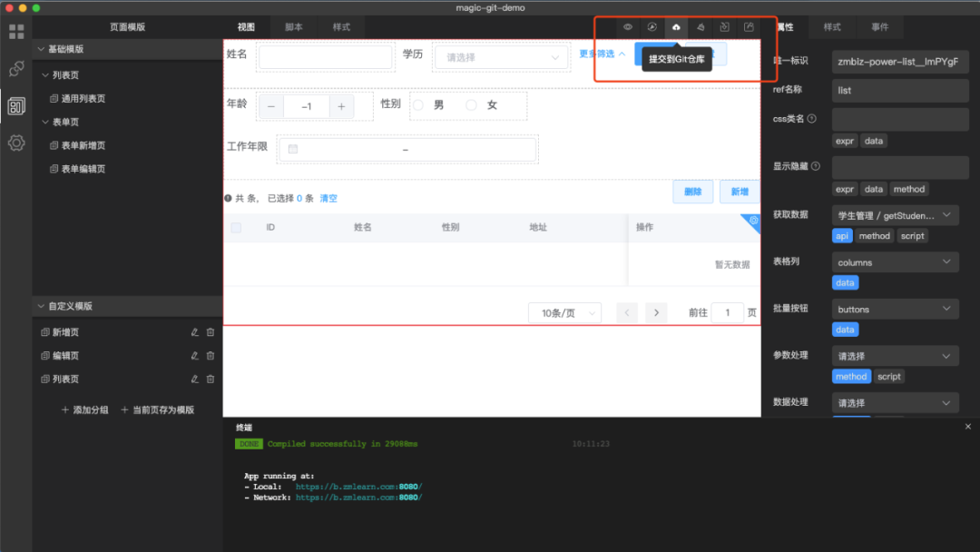The image size is (980, 552).
Task: Toggle the script option under 获取数据
Action: pos(913,236)
